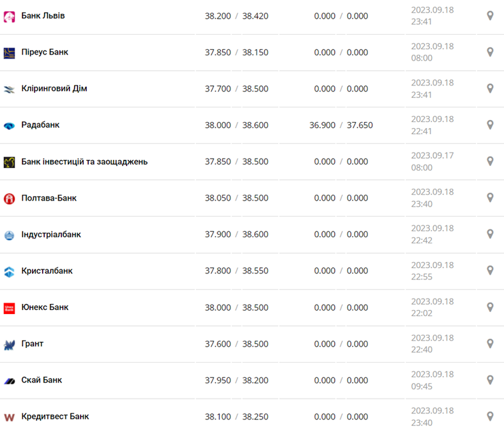Click Полтава-Банк location marker icon

(x=490, y=198)
